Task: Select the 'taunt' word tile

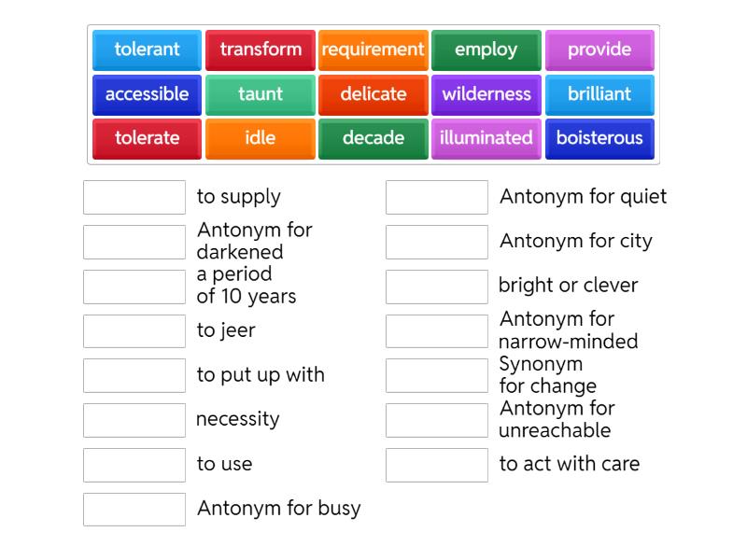Action: tap(261, 94)
